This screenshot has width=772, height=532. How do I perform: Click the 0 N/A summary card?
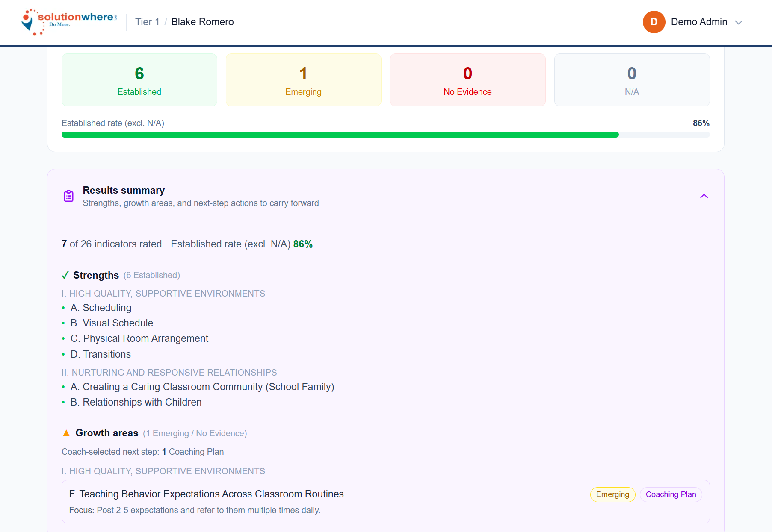(632, 80)
